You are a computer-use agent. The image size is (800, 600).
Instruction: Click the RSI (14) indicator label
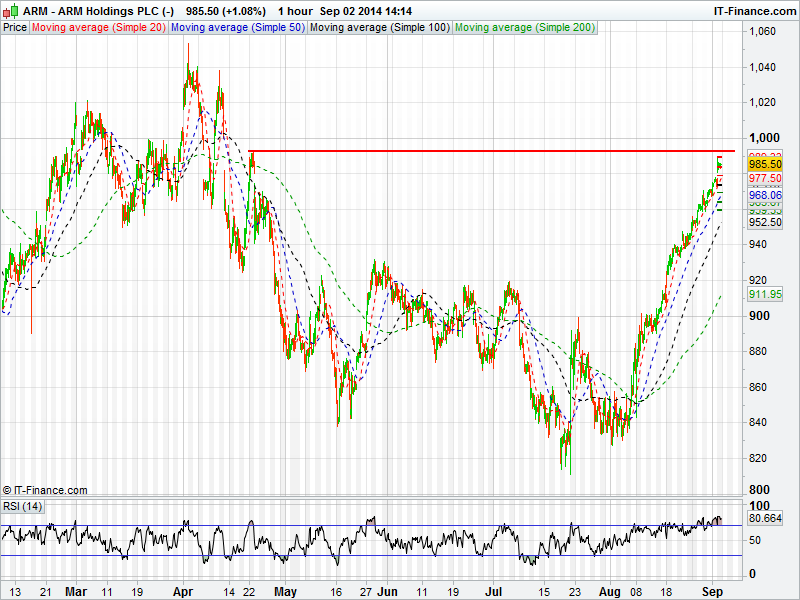tap(22, 506)
